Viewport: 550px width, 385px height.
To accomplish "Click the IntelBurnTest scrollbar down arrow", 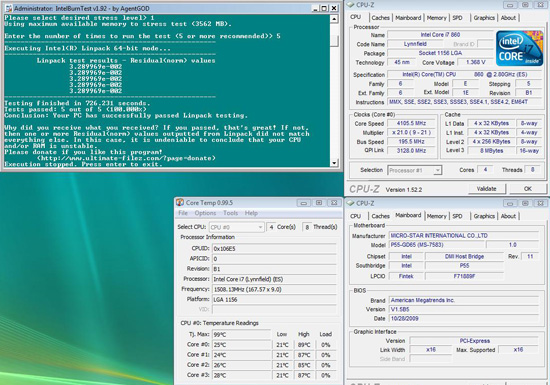I will (334, 163).
